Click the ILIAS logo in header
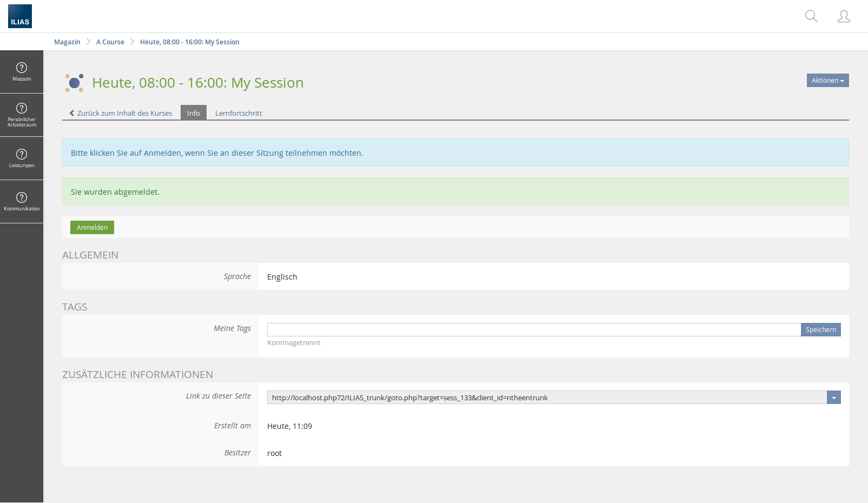Image resolution: width=868 pixels, height=503 pixels. (x=20, y=16)
